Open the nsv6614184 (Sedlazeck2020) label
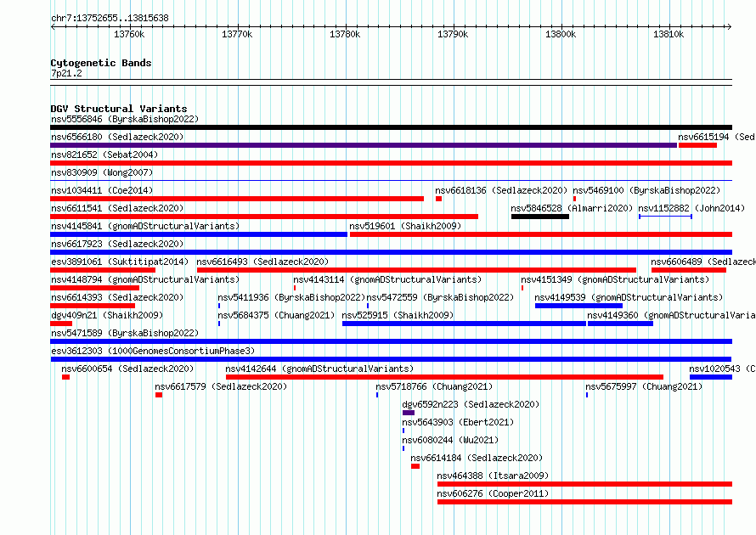This screenshot has height=535, width=756. point(477,458)
